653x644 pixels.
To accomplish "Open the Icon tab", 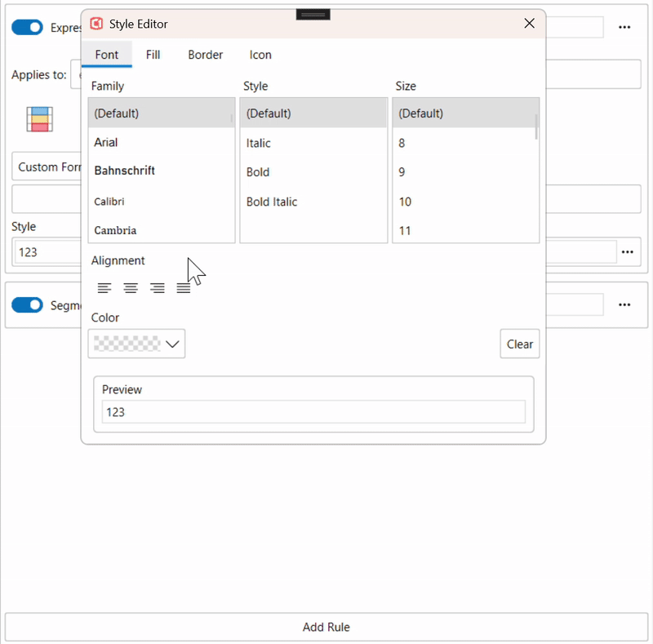I will click(260, 55).
